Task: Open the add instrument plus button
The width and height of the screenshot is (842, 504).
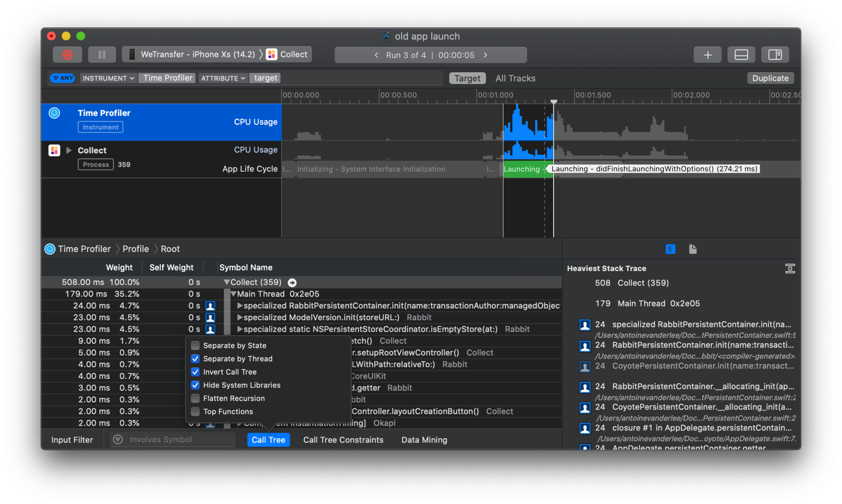Action: (x=708, y=54)
